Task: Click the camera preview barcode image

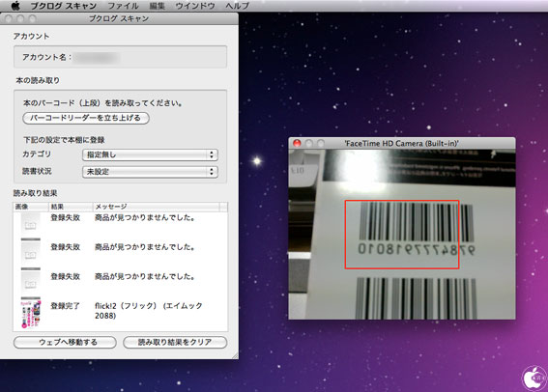Action: tap(402, 235)
